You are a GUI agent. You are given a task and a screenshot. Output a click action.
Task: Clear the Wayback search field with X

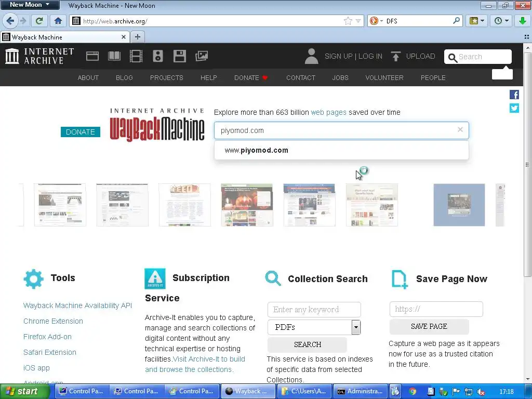pos(460,129)
